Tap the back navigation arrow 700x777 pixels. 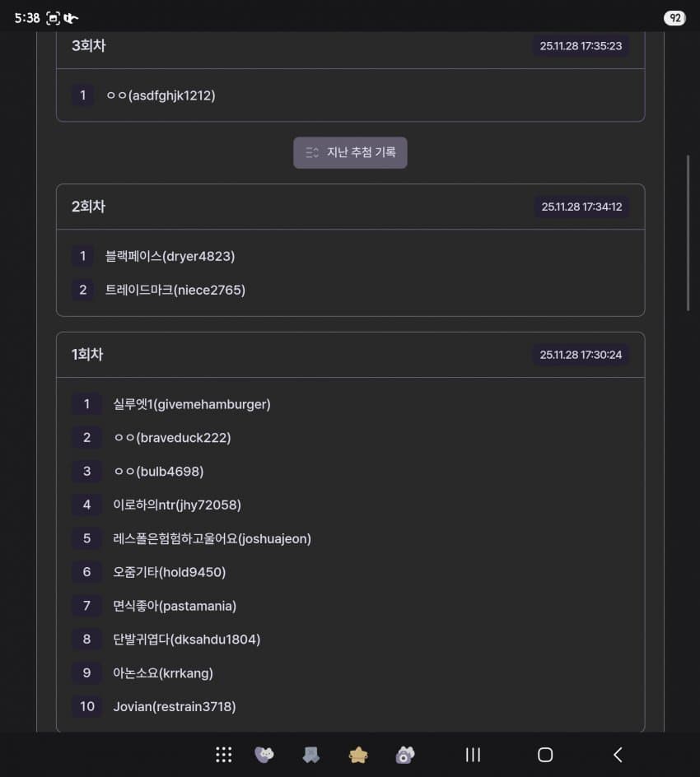point(618,754)
